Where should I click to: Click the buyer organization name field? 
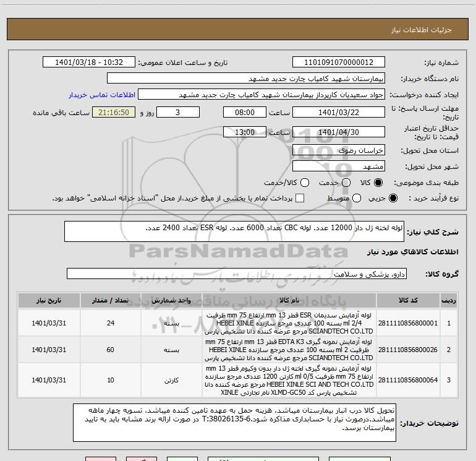coord(246,79)
